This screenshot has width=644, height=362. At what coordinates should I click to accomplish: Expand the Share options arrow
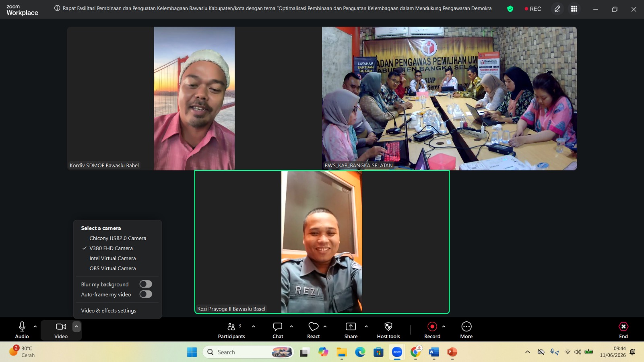coord(366,327)
